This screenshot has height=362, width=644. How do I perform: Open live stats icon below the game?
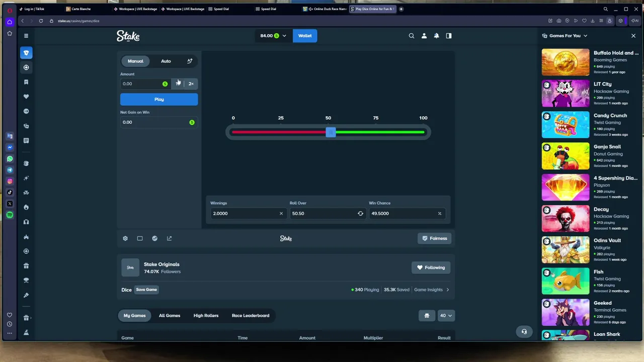click(154, 238)
